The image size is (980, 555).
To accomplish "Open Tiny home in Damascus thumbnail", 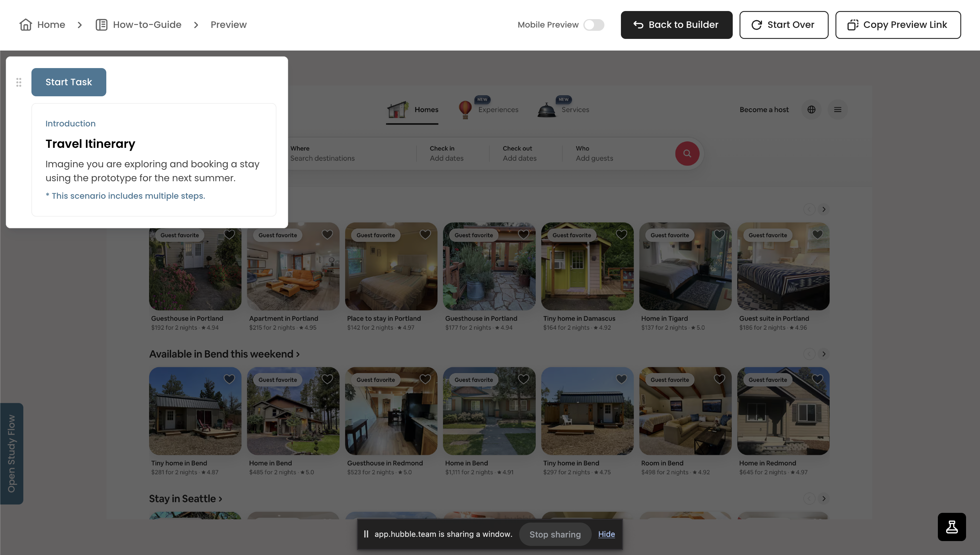I will [587, 266].
